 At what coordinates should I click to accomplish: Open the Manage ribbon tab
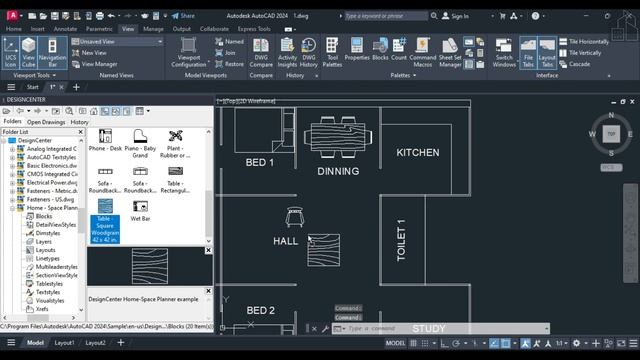click(x=153, y=29)
